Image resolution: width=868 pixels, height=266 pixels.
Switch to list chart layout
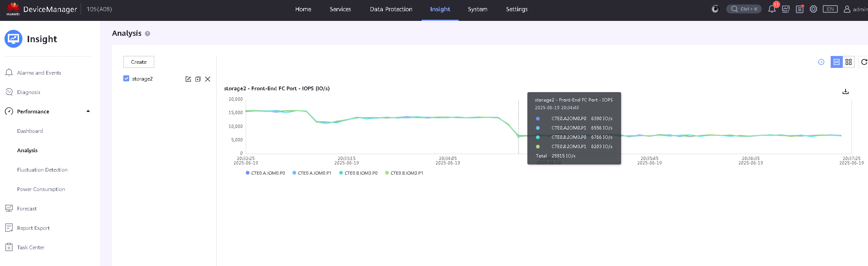pyautogui.click(x=837, y=62)
